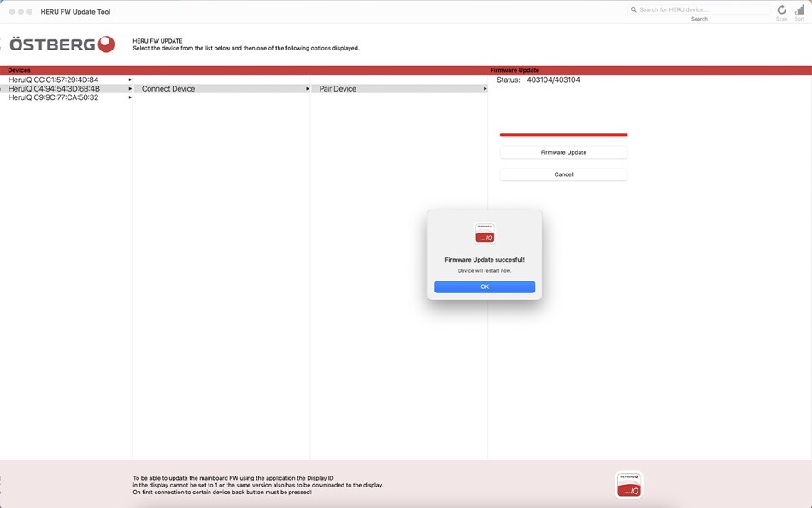
Task: Click the red firmware progress bar
Action: pyautogui.click(x=563, y=135)
